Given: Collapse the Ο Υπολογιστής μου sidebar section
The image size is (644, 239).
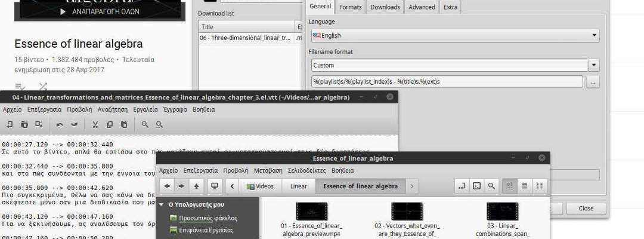Looking at the screenshot, I should pyautogui.click(x=162, y=204).
